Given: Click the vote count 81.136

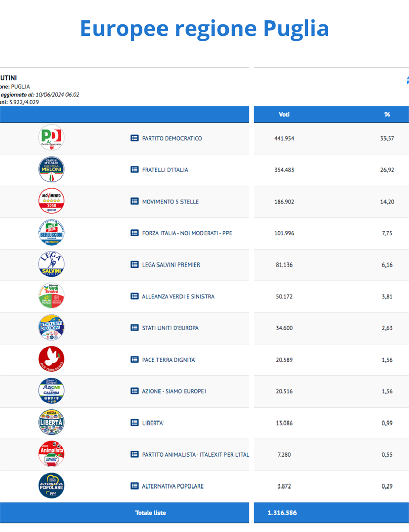Looking at the screenshot, I should 284,264.
